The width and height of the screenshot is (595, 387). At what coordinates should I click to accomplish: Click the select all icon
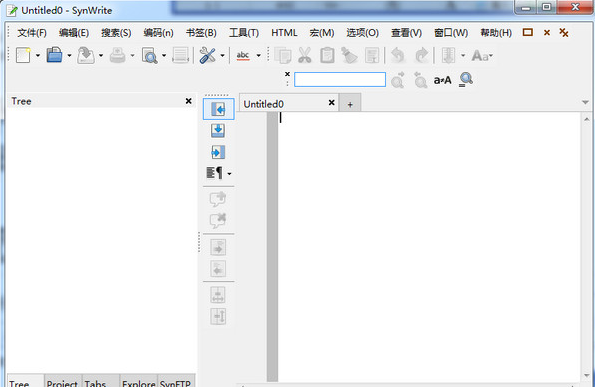click(372, 55)
